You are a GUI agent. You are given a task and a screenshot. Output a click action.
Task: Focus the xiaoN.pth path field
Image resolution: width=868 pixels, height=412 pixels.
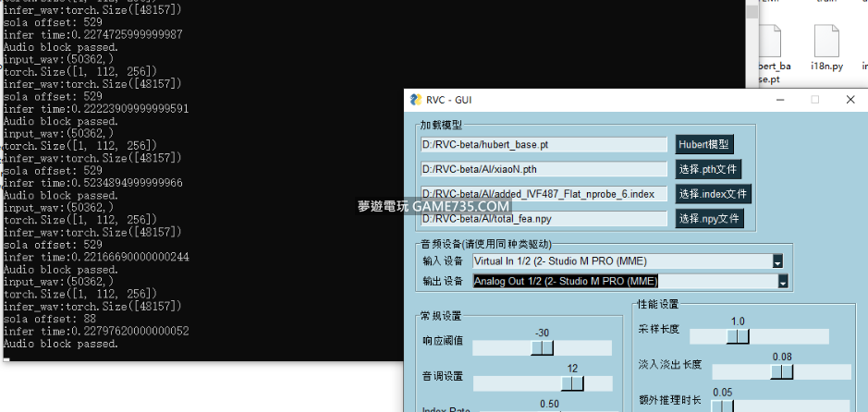[544, 169]
